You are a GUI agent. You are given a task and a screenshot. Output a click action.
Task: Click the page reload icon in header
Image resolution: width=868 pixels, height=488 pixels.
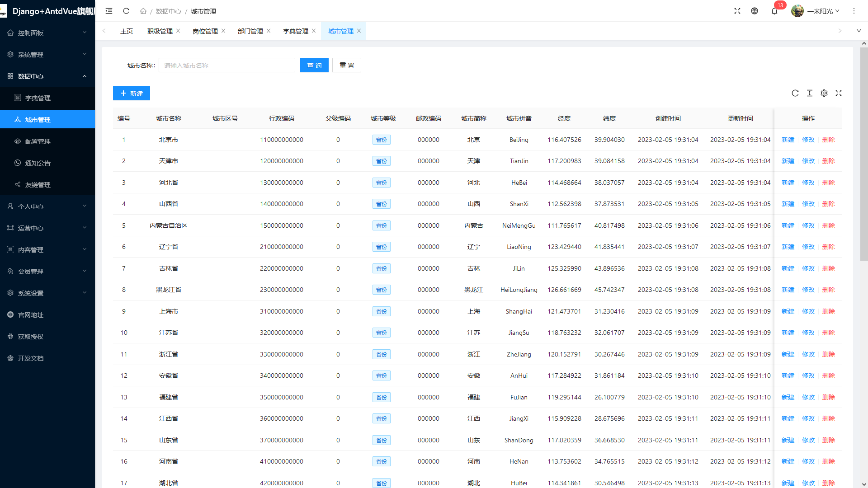126,11
